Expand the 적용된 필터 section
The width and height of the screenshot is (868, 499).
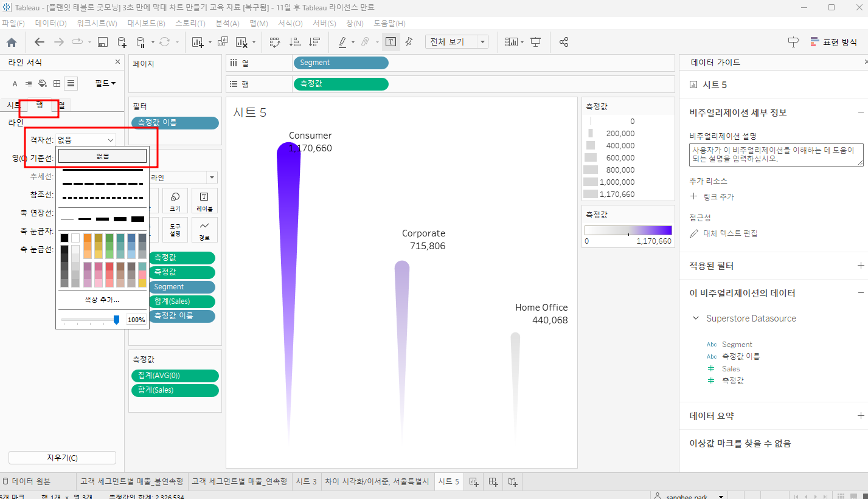coord(861,266)
